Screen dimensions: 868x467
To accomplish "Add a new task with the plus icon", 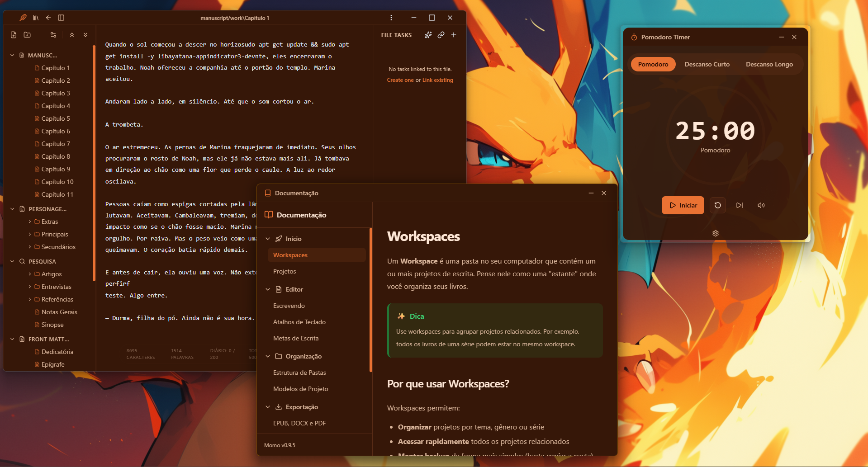I will [x=454, y=35].
